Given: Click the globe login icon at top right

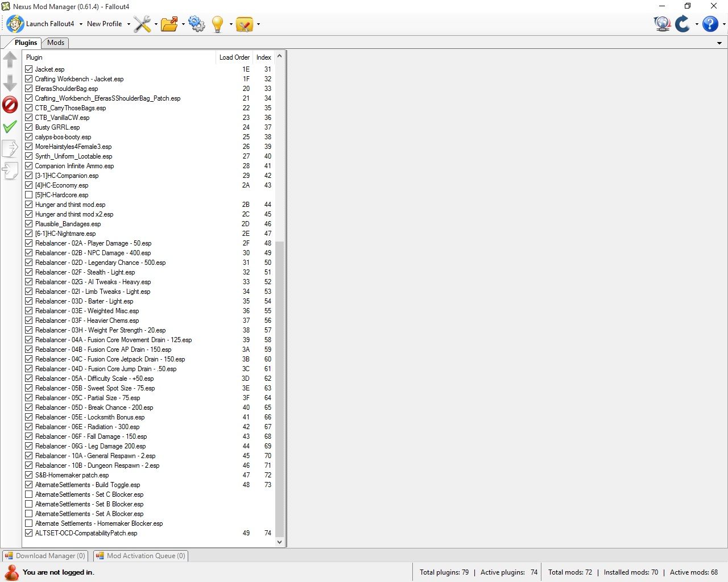Looking at the screenshot, I should pyautogui.click(x=663, y=24).
